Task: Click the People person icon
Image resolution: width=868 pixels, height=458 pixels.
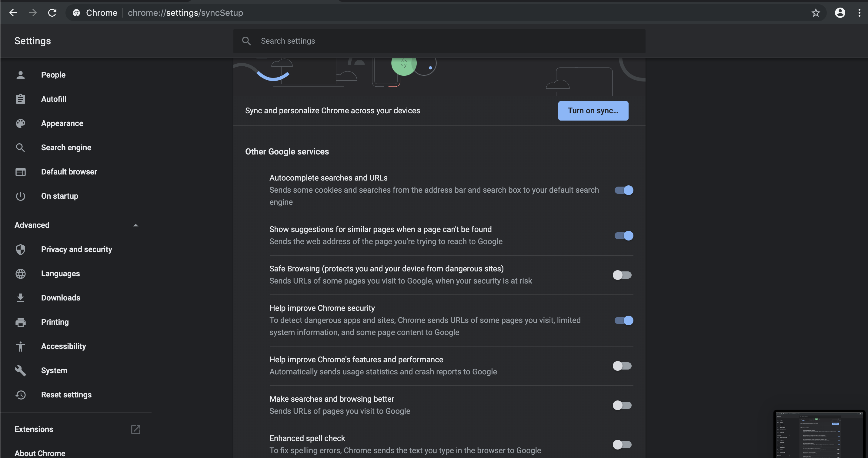Action: coord(21,75)
